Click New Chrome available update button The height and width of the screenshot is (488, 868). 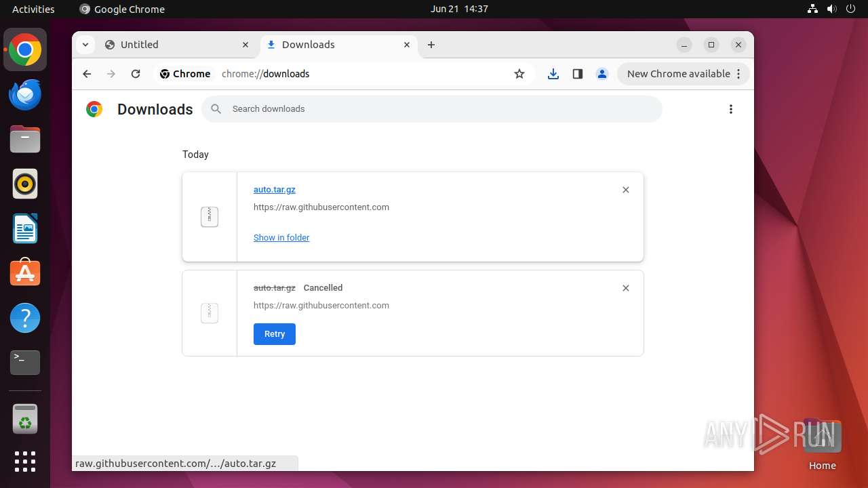[684, 74]
